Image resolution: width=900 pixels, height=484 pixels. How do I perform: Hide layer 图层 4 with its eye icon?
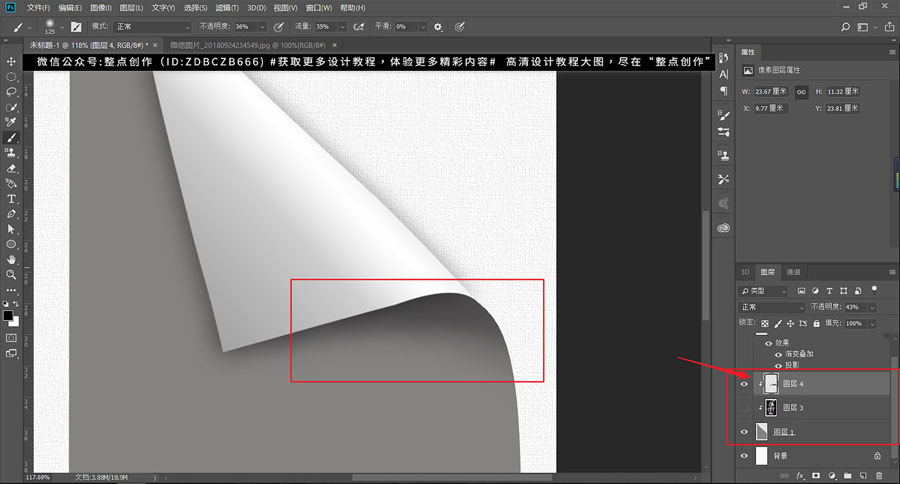click(x=744, y=383)
